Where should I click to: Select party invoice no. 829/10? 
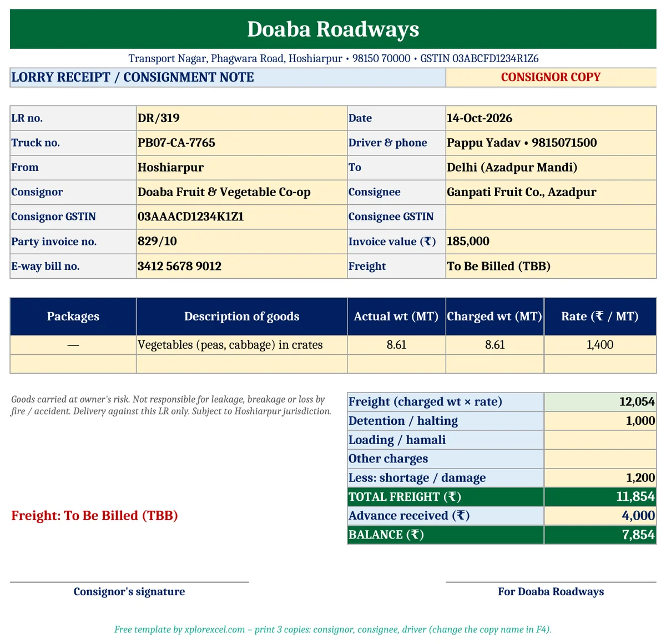241,241
